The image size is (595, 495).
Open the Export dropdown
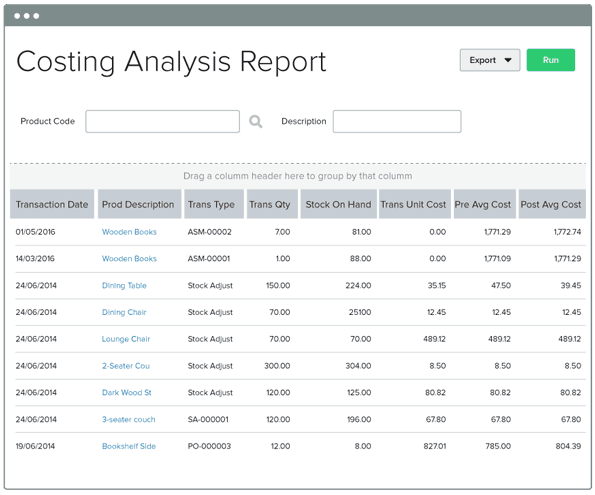(x=490, y=60)
